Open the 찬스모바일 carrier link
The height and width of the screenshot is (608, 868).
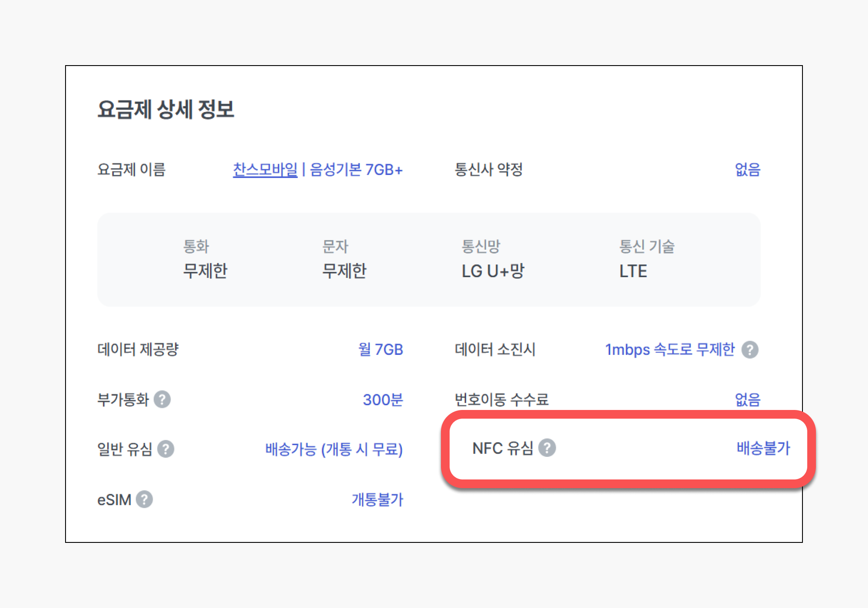pyautogui.click(x=265, y=169)
